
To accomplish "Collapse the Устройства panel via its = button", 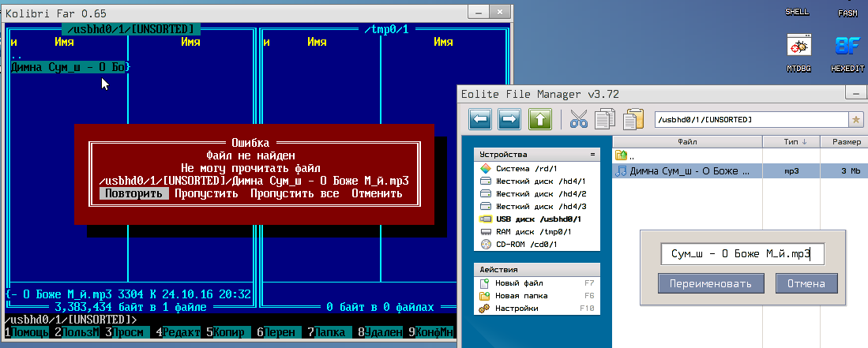I will pos(592,154).
